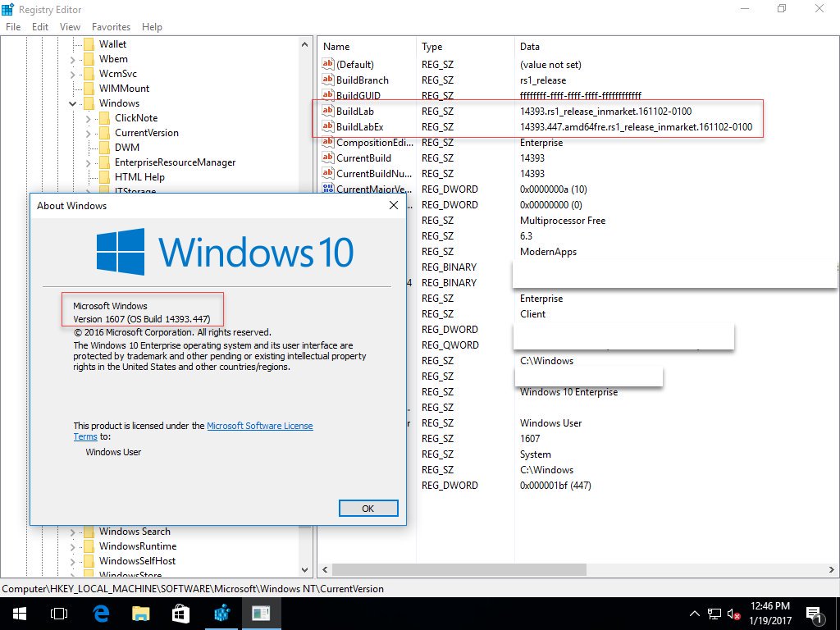Open the Windows Start menu

click(20, 614)
